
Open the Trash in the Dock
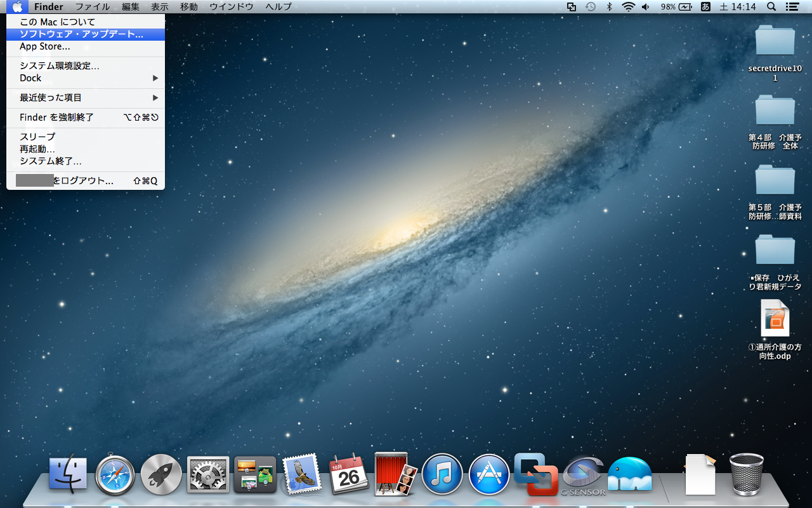pos(747,474)
